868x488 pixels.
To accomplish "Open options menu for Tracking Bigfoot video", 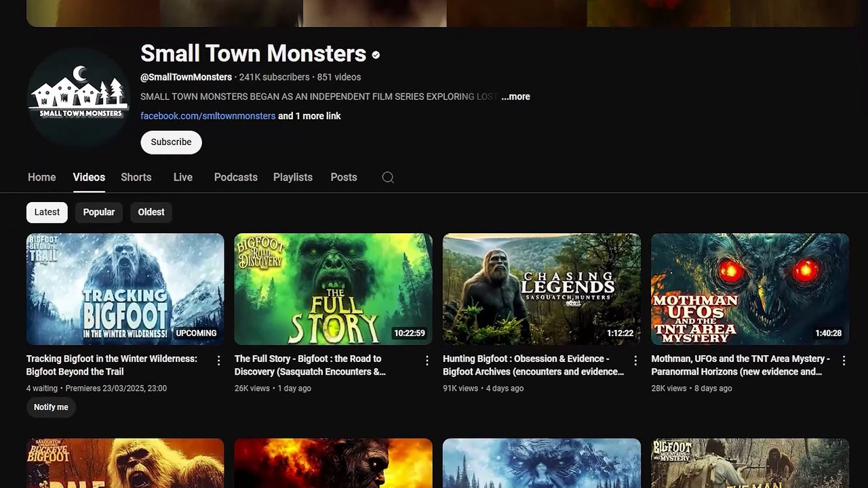I will pyautogui.click(x=218, y=361).
